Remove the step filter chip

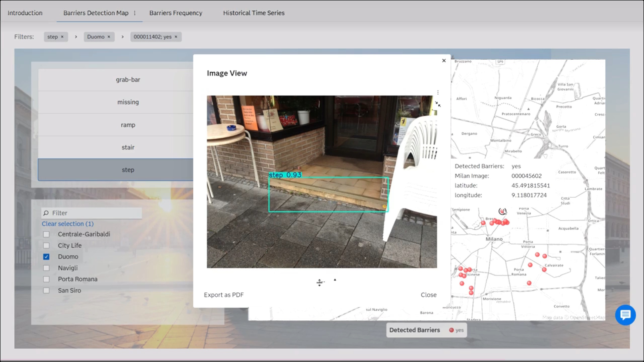(62, 37)
